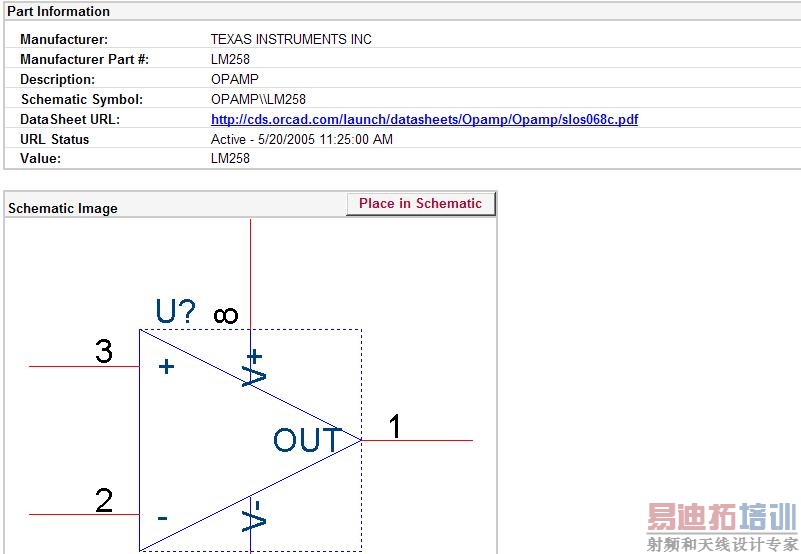Image resolution: width=801 pixels, height=554 pixels.
Task: Click pin number 1 at the output
Action: click(395, 426)
